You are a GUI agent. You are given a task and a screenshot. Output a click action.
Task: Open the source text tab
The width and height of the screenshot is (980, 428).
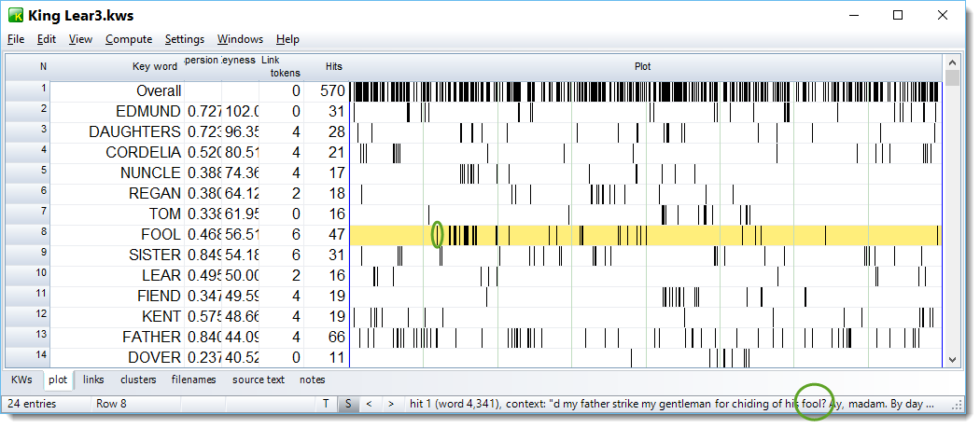pyautogui.click(x=259, y=380)
